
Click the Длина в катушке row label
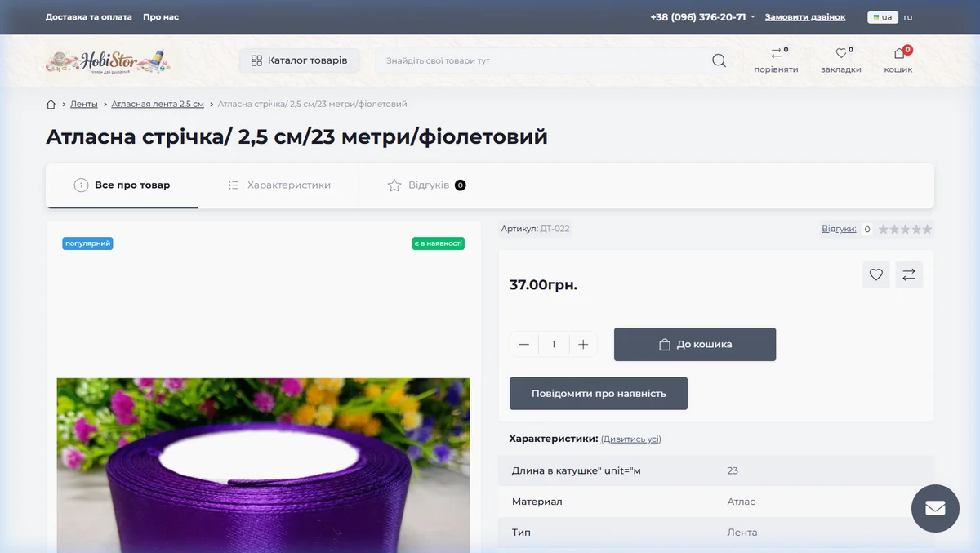[x=577, y=470]
